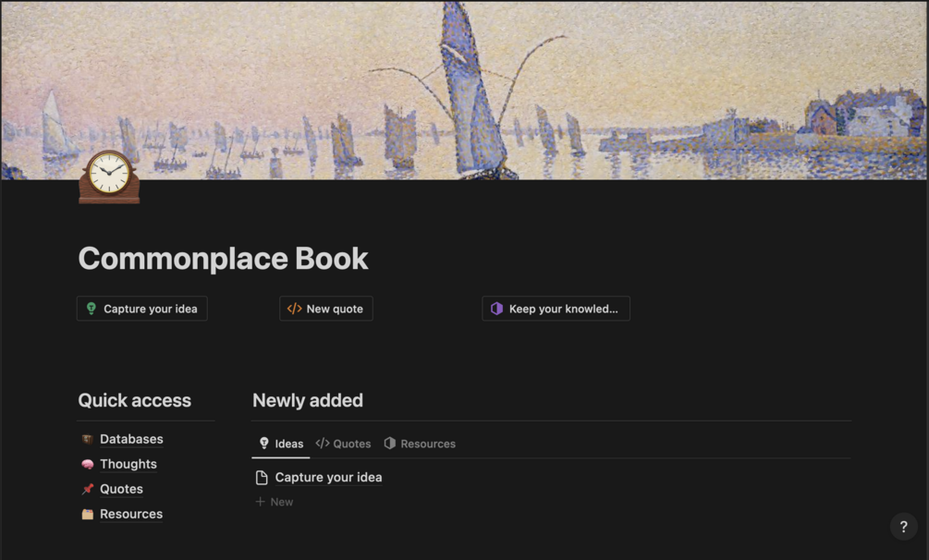Click the lightbulb icon in Ideas tab
Image resolution: width=929 pixels, height=560 pixels.
(264, 444)
